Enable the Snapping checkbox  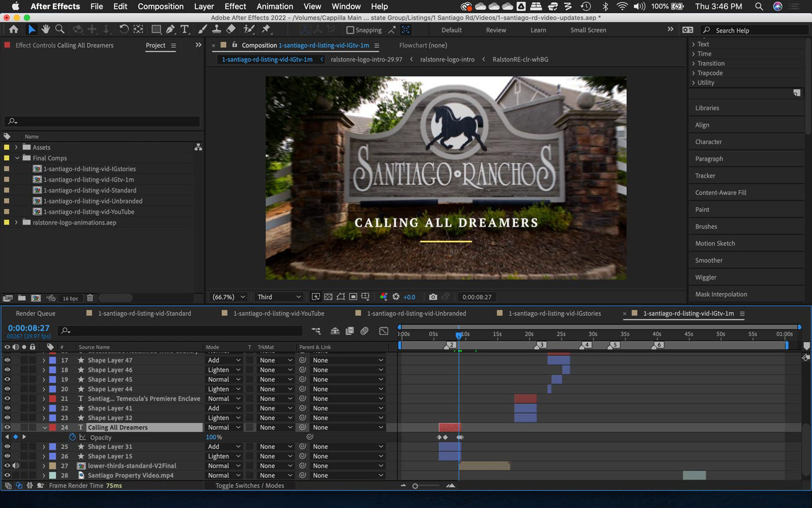click(350, 30)
